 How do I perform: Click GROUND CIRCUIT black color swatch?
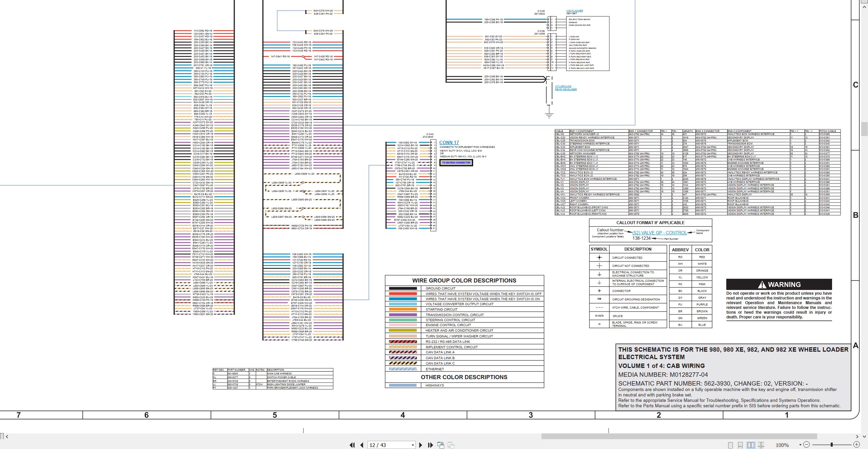coord(403,289)
